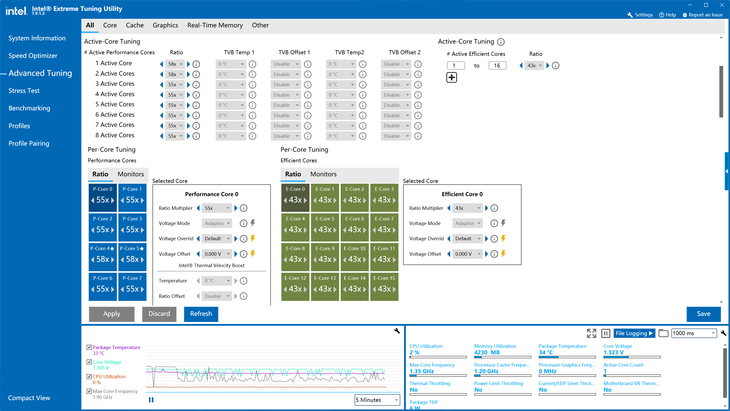Click the Apply button
The image size is (730, 411).
pos(112,314)
